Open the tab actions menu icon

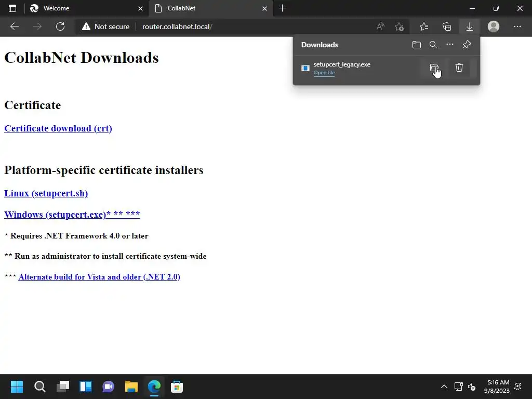click(12, 8)
